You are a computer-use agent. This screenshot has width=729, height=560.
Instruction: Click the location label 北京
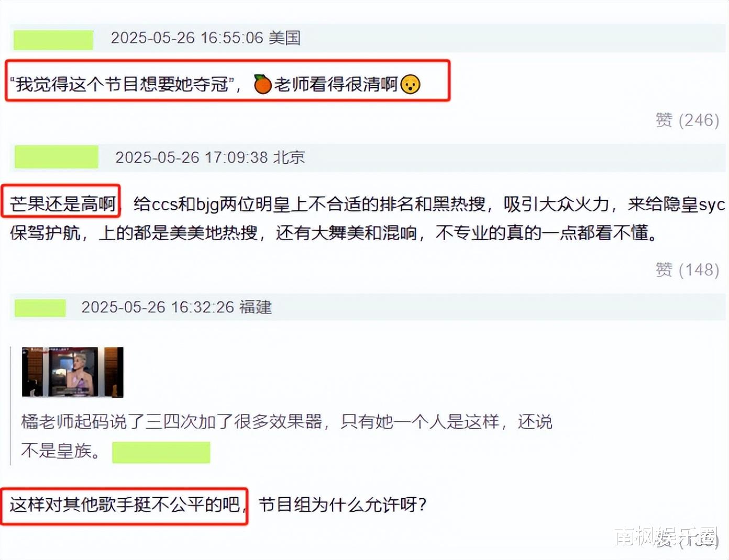289,157
